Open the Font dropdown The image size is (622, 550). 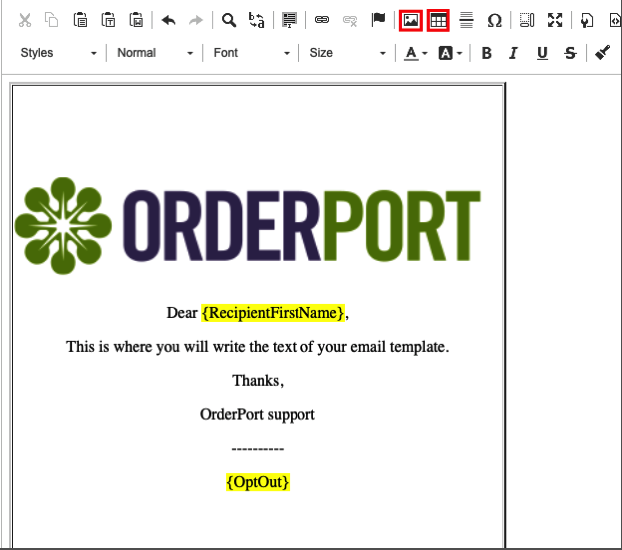pos(251,53)
